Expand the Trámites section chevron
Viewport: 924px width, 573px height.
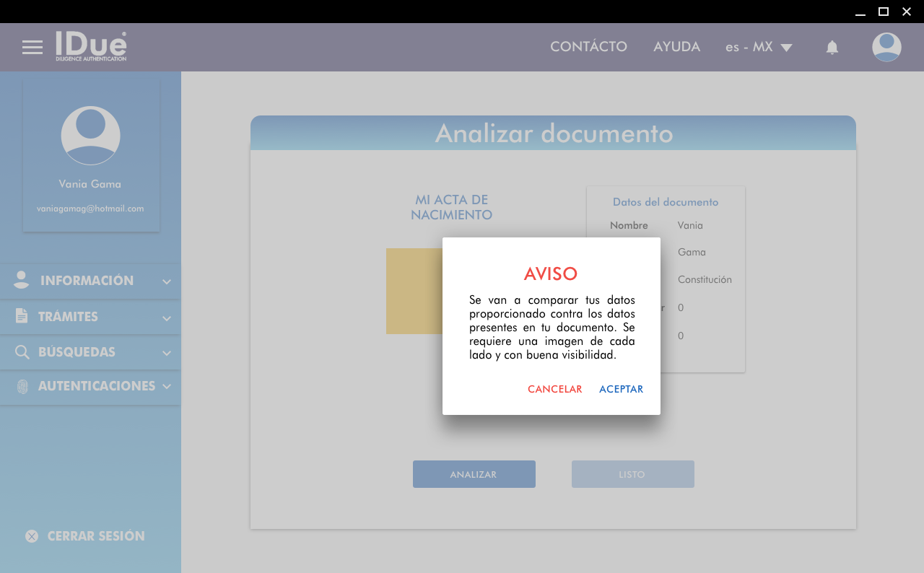(x=167, y=318)
